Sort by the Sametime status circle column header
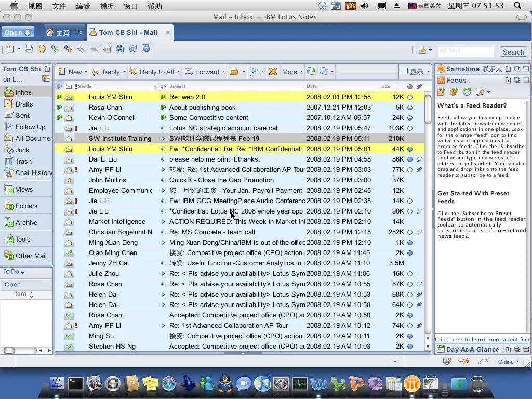This screenshot has height=399, width=532. point(410,87)
